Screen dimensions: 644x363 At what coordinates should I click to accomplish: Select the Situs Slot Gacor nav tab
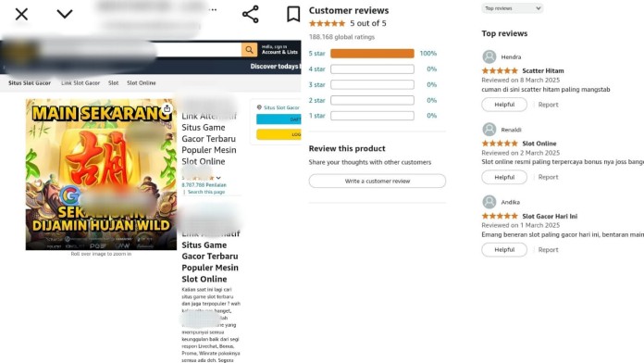[x=30, y=83]
